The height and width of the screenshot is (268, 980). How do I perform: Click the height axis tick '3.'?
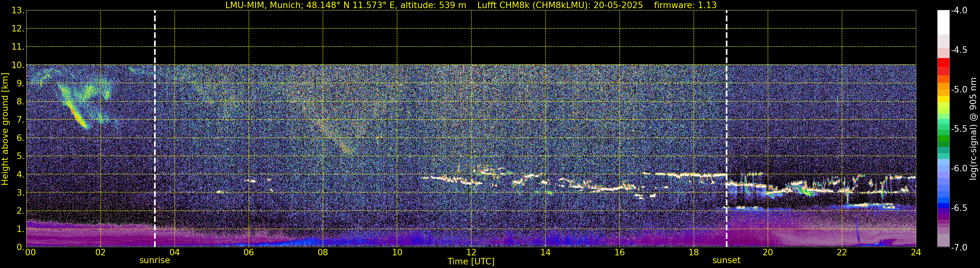(x=20, y=193)
